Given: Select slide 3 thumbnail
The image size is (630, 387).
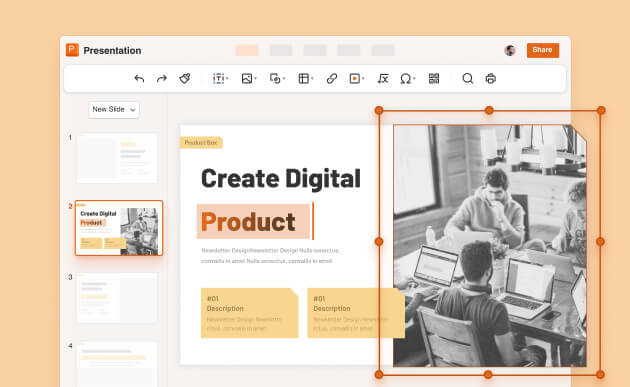Looking at the screenshot, I should coord(117,298).
